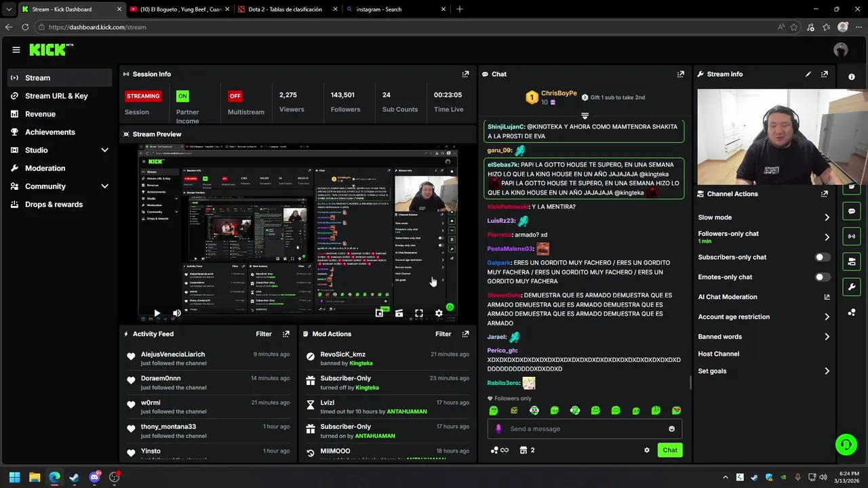The width and height of the screenshot is (868, 488).
Task: Filter the Activity Feed
Action: (264, 334)
